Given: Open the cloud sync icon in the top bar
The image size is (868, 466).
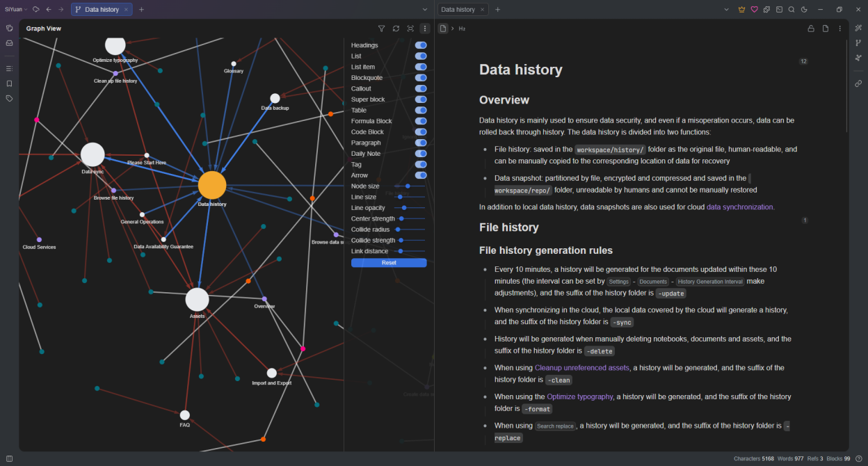Looking at the screenshot, I should pyautogui.click(x=36, y=10).
